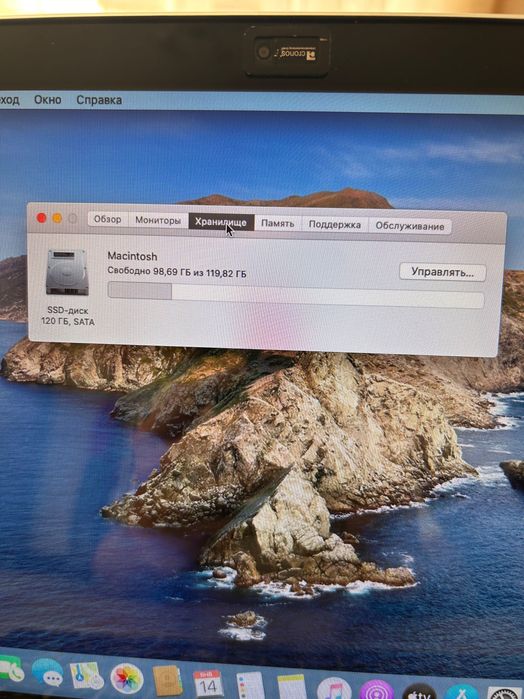Launch Apple TV from the Dock

[x=419, y=692]
